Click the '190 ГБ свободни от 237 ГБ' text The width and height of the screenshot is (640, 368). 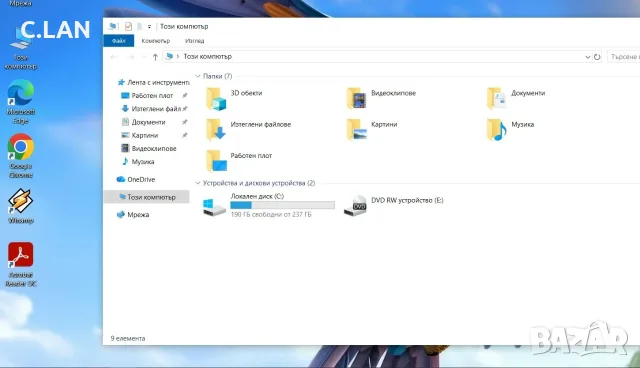(271, 215)
